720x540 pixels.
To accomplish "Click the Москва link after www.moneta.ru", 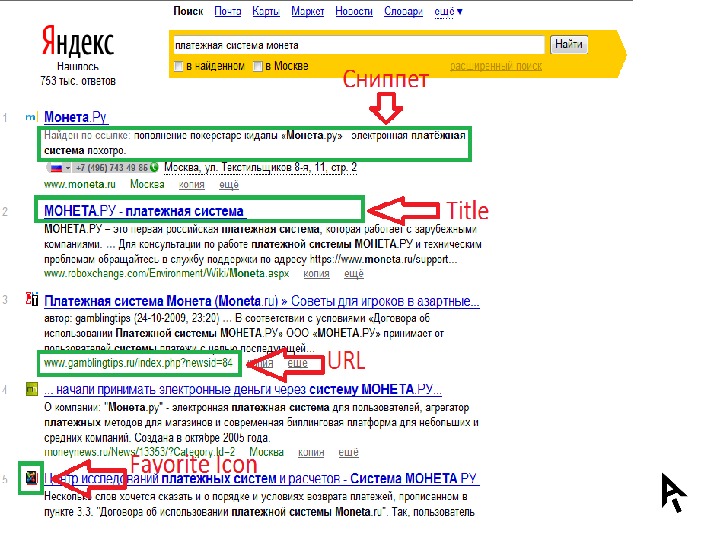I will 147,184.
